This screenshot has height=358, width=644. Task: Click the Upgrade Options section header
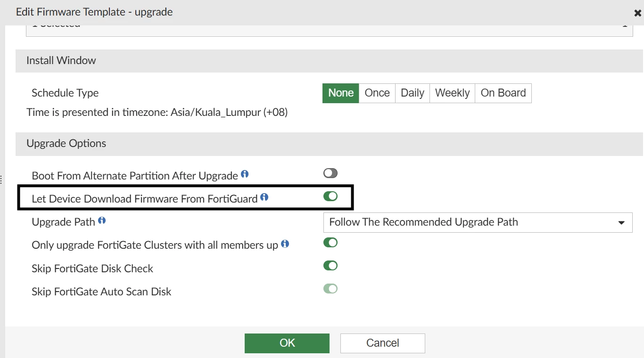pos(330,144)
